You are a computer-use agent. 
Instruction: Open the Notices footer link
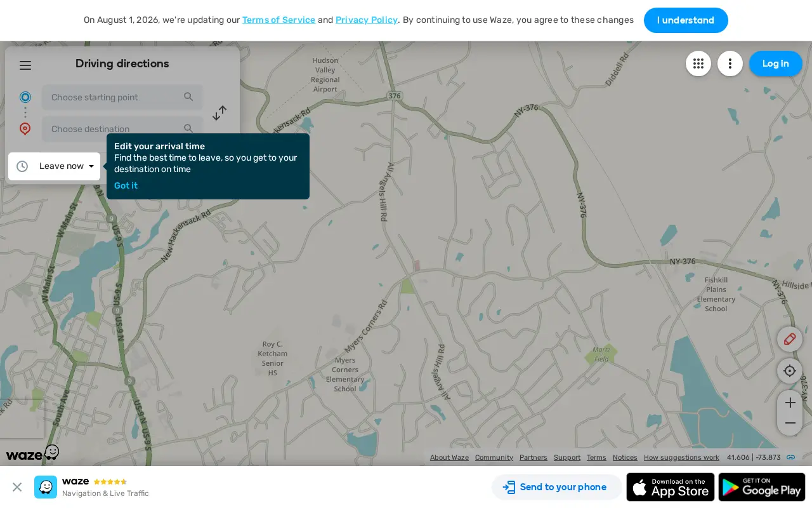(625, 457)
